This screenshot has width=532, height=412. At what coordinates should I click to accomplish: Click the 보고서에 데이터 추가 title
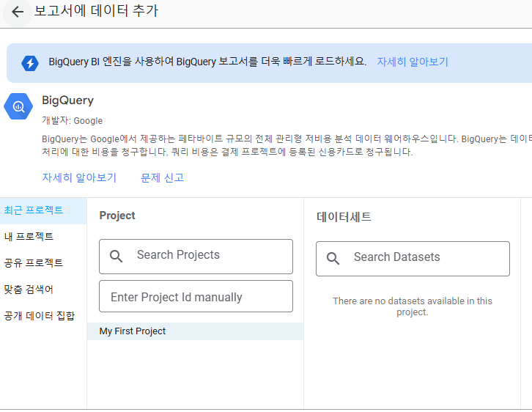(x=96, y=11)
